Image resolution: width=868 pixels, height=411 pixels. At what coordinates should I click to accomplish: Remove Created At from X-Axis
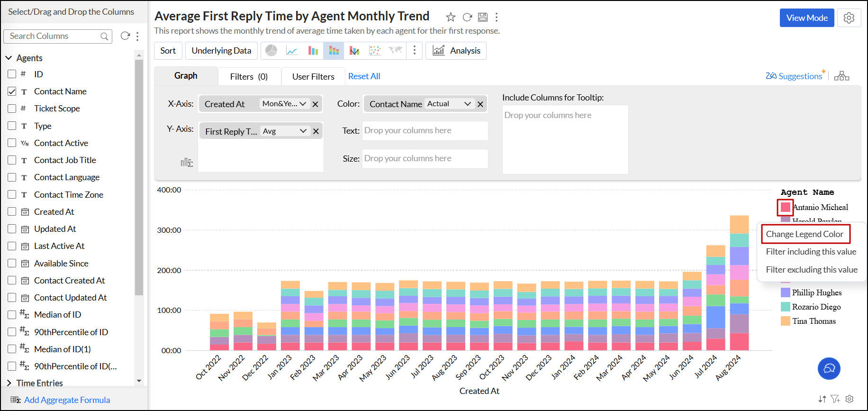(x=316, y=104)
